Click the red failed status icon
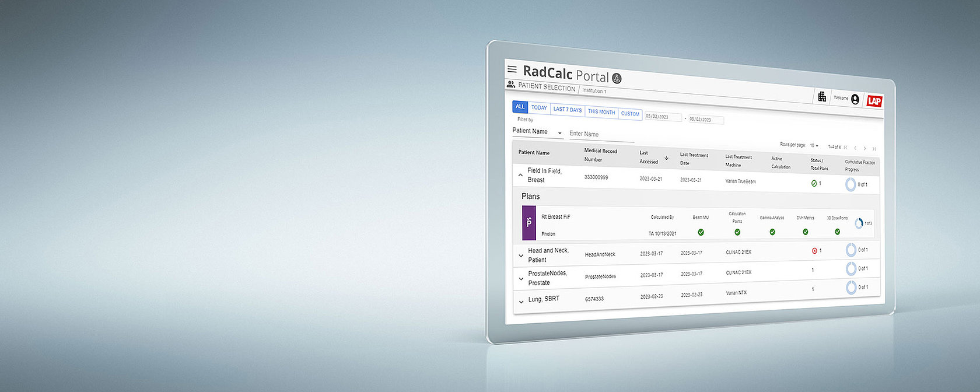The height and width of the screenshot is (392, 980). point(814,251)
